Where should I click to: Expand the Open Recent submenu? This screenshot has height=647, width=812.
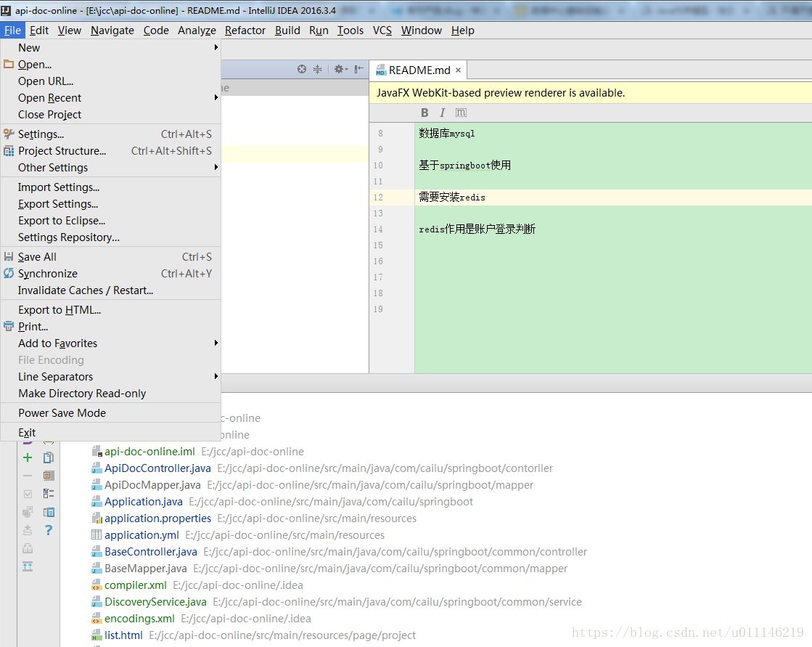(111, 97)
